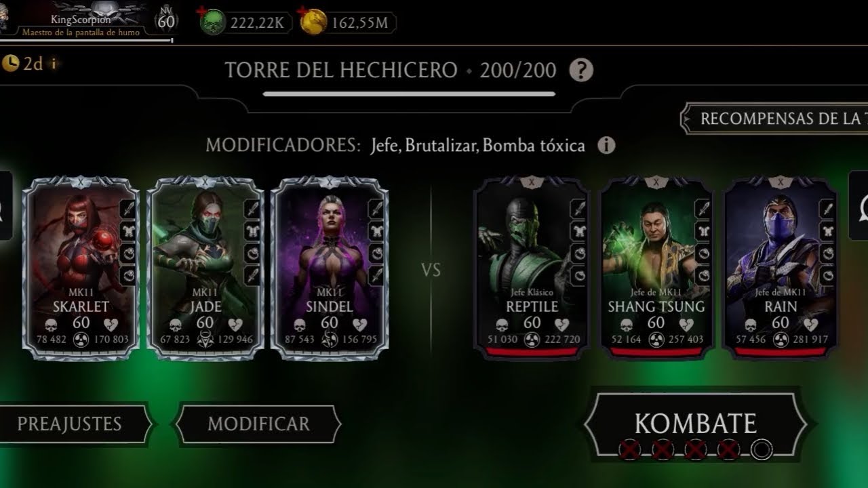Add koins with the gold dragon icon

pyautogui.click(x=313, y=22)
